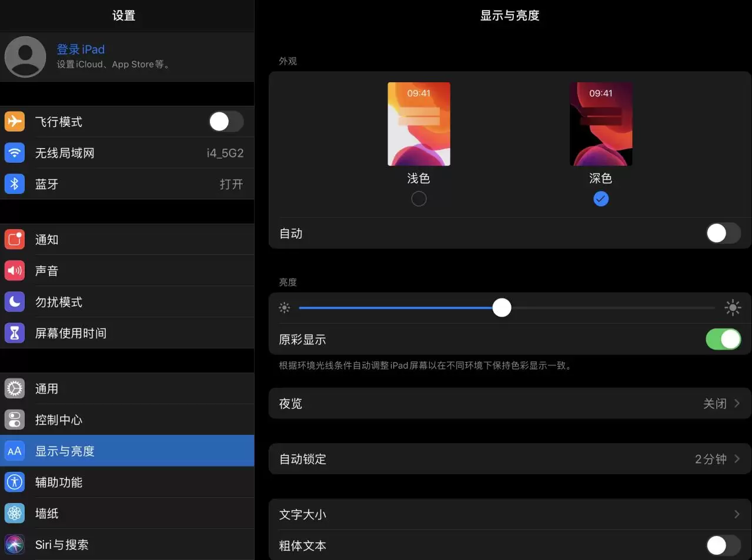Image resolution: width=752 pixels, height=560 pixels.
Task: Tap the red Notifications icon
Action: 15,239
